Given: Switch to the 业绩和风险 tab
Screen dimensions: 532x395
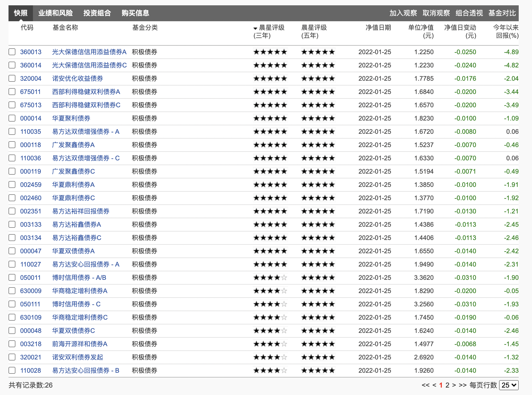Looking at the screenshot, I should (x=55, y=13).
